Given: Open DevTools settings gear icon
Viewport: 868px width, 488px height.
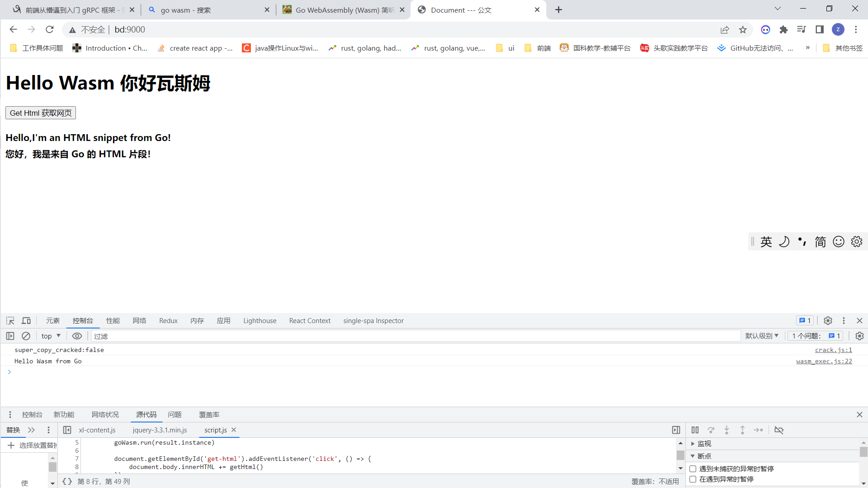Looking at the screenshot, I should pos(828,321).
